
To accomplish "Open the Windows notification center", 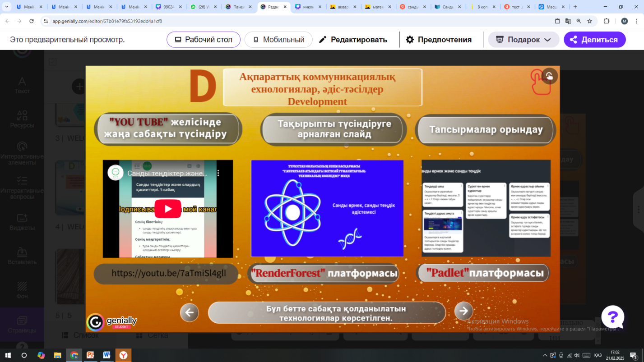I will [635, 355].
